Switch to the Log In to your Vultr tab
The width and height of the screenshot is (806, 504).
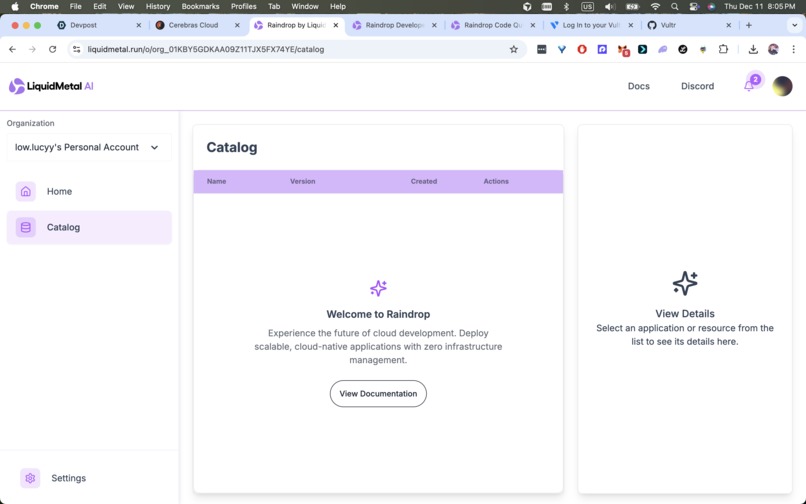[592, 25]
